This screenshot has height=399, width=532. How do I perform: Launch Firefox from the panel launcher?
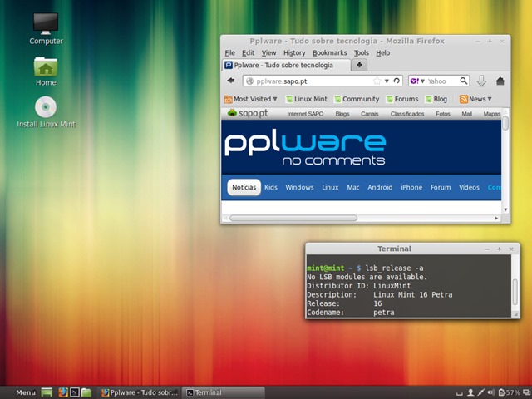(x=63, y=392)
